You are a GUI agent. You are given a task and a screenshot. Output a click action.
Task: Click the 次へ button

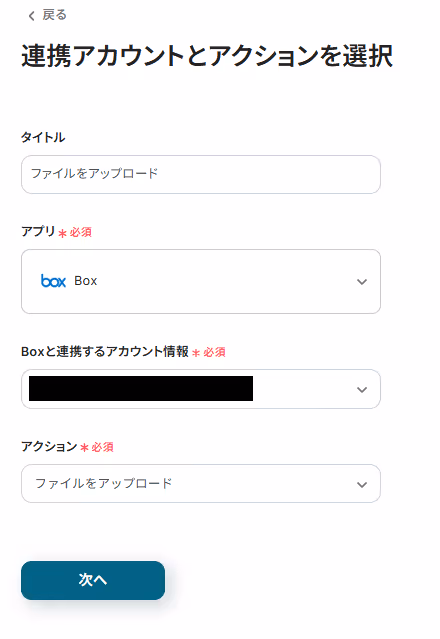(x=93, y=580)
